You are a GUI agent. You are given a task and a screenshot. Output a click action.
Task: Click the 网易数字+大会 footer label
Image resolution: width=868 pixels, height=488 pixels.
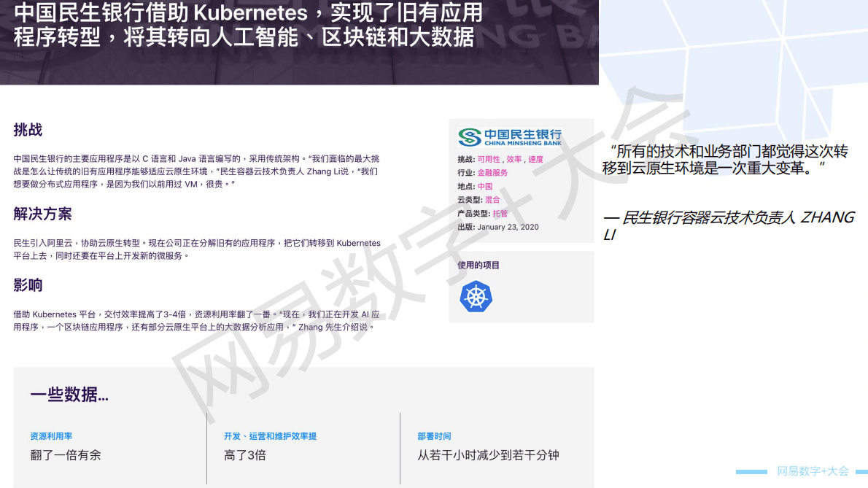click(x=813, y=471)
